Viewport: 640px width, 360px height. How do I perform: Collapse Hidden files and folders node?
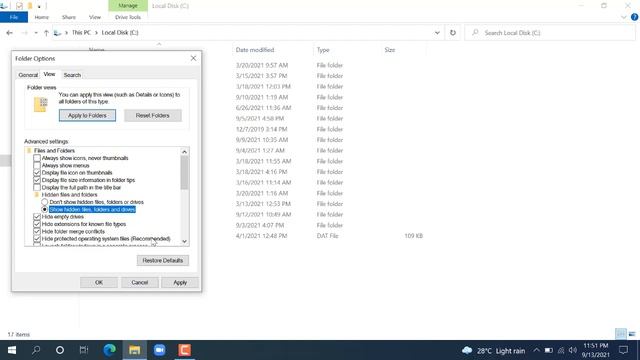37,195
